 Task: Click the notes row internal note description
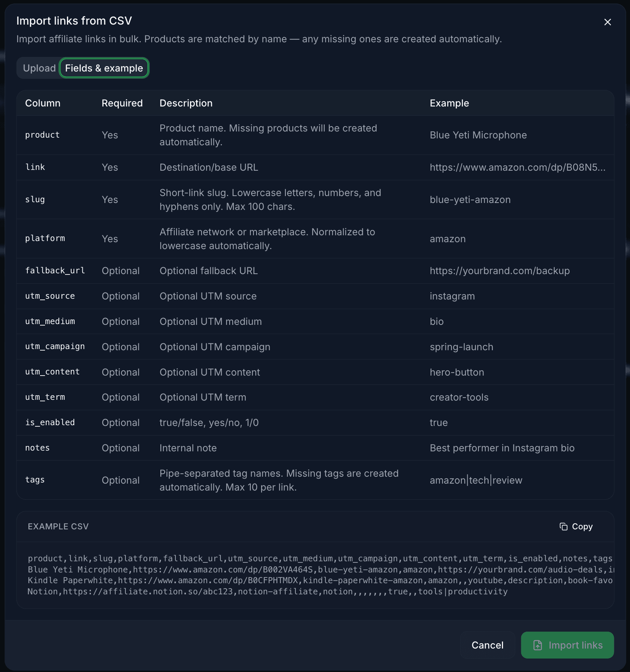tap(188, 447)
